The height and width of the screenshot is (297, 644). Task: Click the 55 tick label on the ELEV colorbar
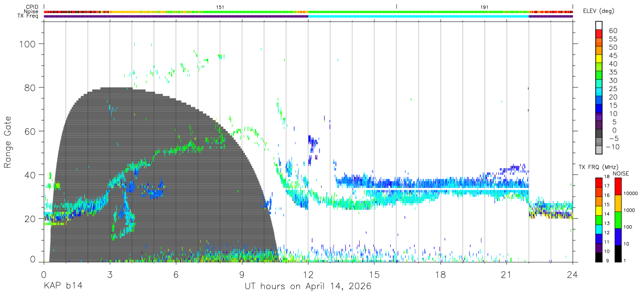[613, 39]
